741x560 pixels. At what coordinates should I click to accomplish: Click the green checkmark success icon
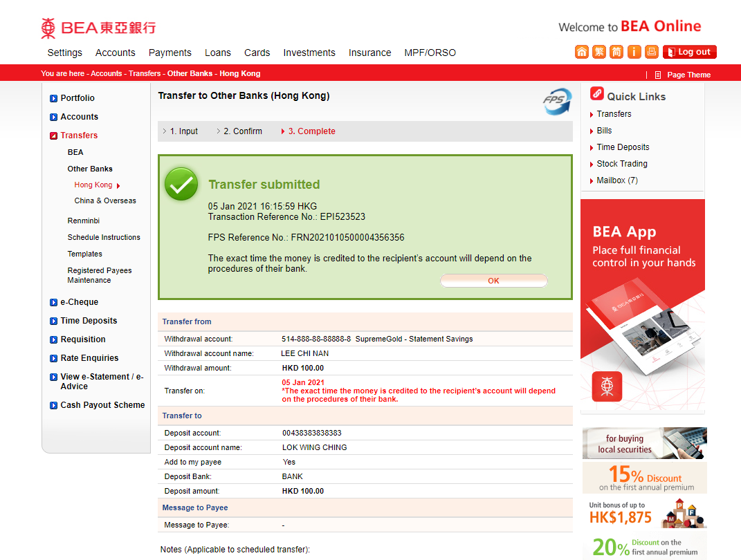[181, 184]
